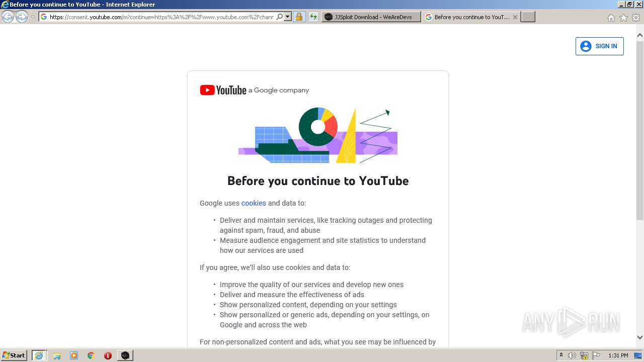Image resolution: width=644 pixels, height=362 pixels.
Task: Click 'Deliver and measure the effectiveness of ads' text
Action: (292, 295)
